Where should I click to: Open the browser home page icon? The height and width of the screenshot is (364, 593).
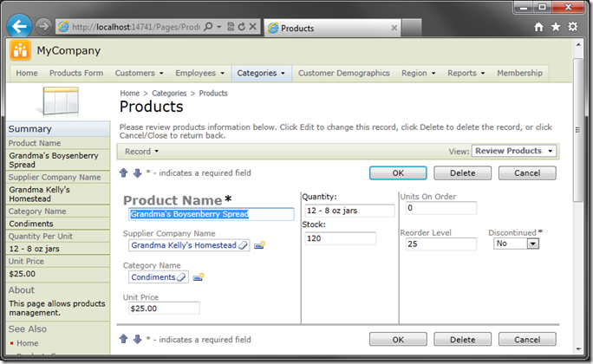click(x=538, y=27)
